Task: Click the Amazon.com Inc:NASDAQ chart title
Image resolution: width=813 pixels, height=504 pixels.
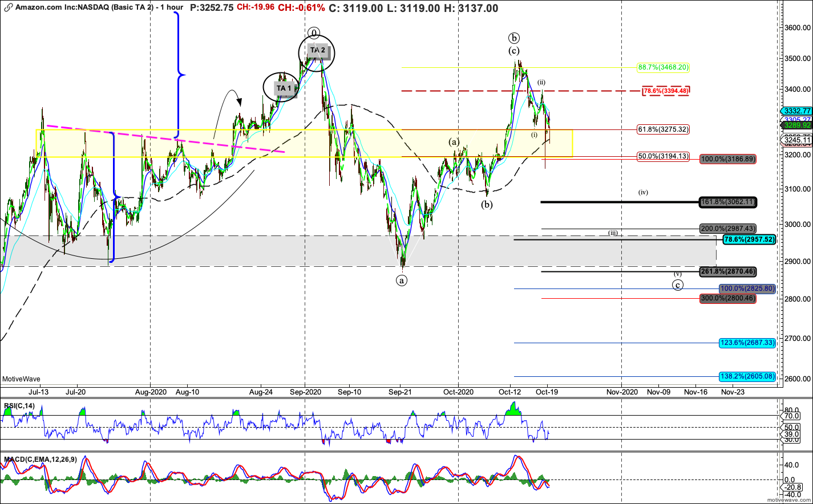Action: 100,8
